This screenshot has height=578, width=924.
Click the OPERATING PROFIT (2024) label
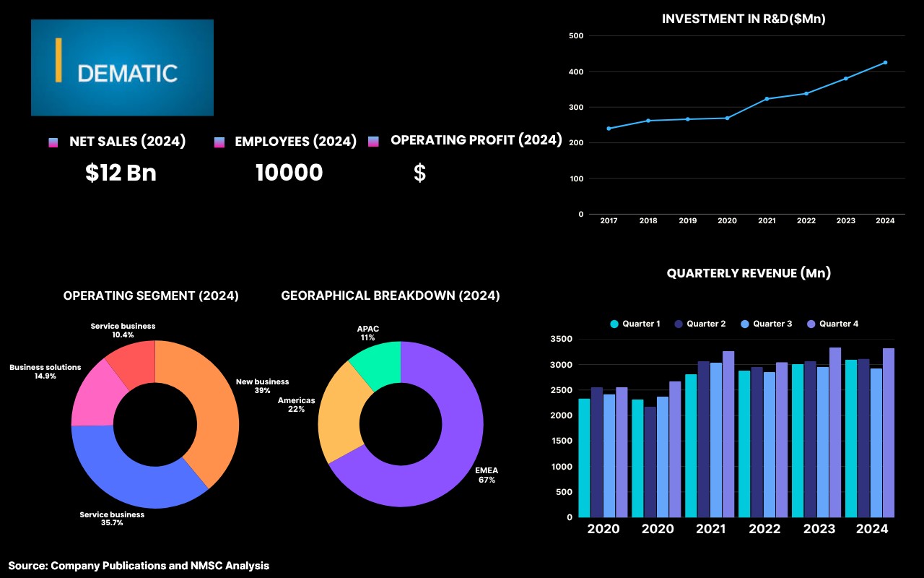point(476,140)
